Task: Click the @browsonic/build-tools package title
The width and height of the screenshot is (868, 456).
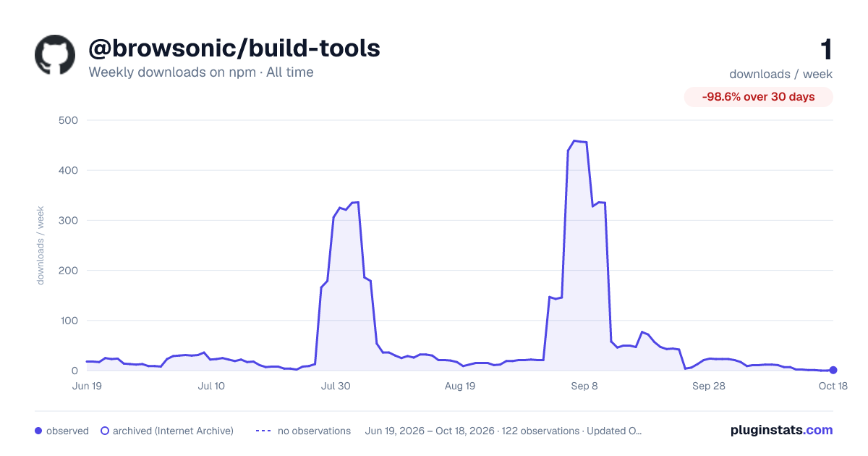Action: [x=234, y=48]
